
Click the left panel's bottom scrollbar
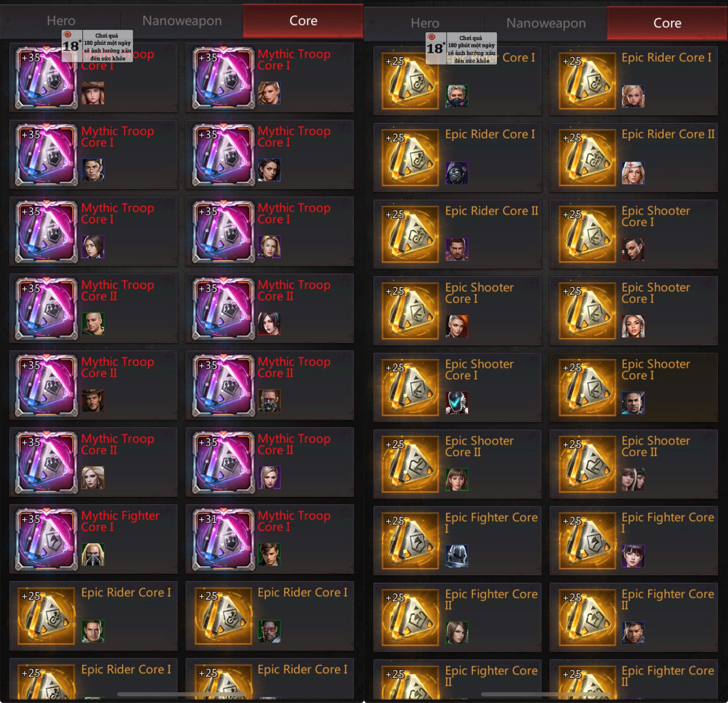[x=182, y=694]
